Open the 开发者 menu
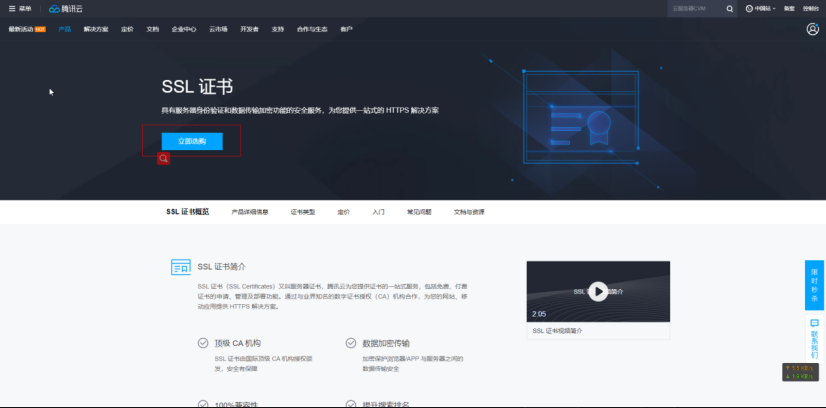This screenshot has height=408, width=826. (249, 29)
